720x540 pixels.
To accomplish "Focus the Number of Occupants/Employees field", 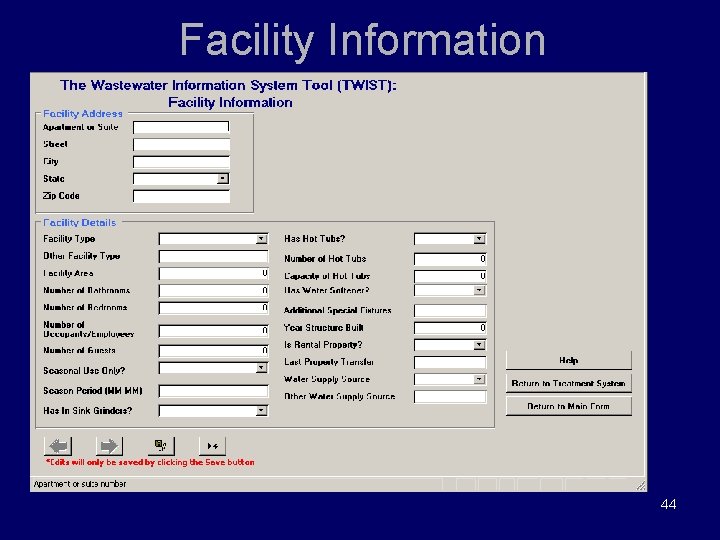I will tap(214, 331).
